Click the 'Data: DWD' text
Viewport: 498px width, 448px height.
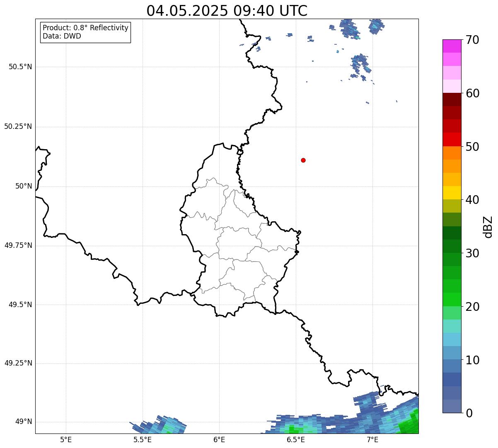tap(62, 36)
